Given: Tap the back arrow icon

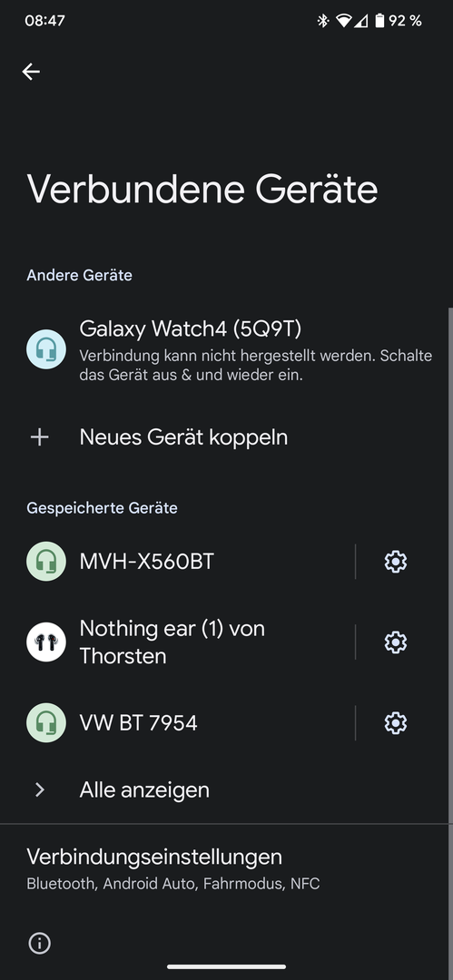Looking at the screenshot, I should 31,72.
